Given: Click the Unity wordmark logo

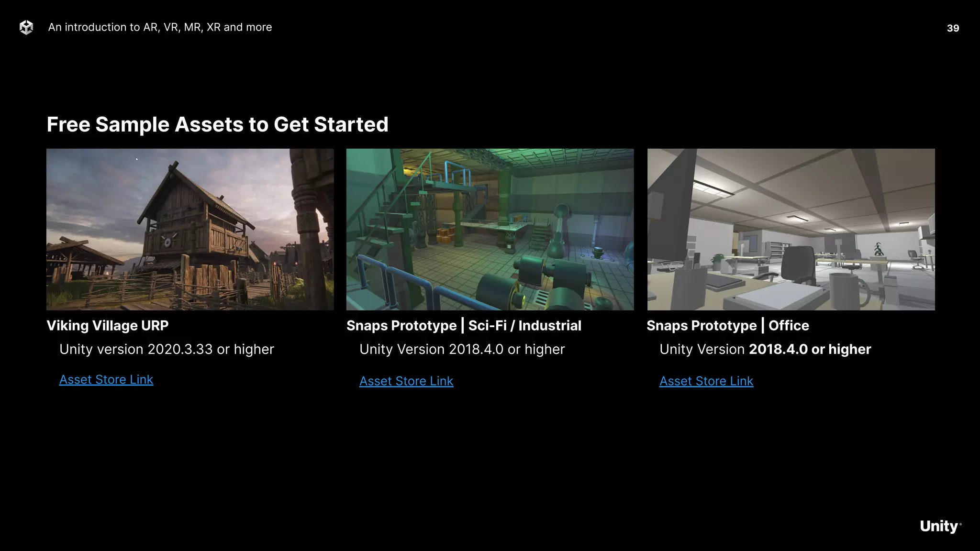Looking at the screenshot, I should pyautogui.click(x=940, y=526).
